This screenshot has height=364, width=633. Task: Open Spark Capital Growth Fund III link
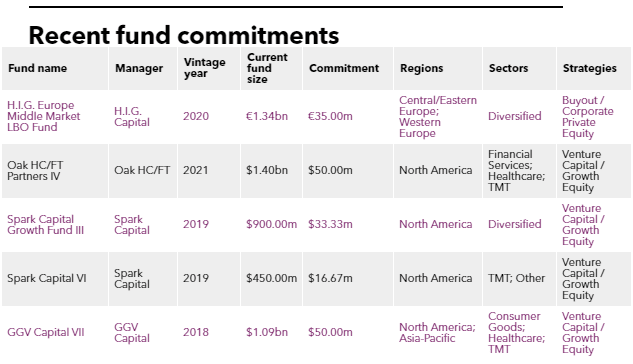[x=46, y=224]
